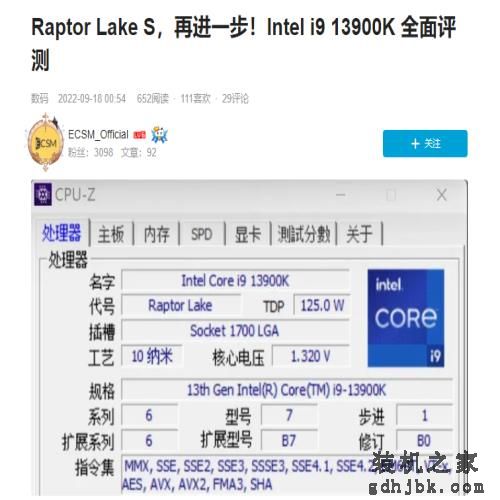Click the Socket 1700 LGA field
This screenshot has width=500, height=500.
pos(235,331)
